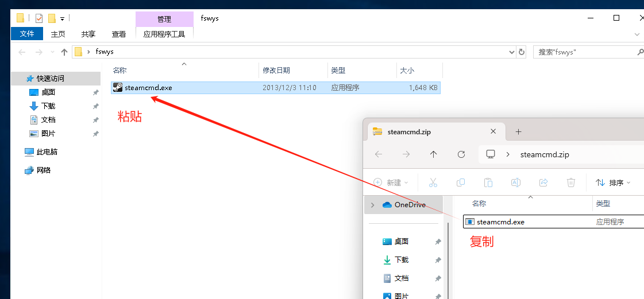Sort files by 修改日期 column header

276,70
